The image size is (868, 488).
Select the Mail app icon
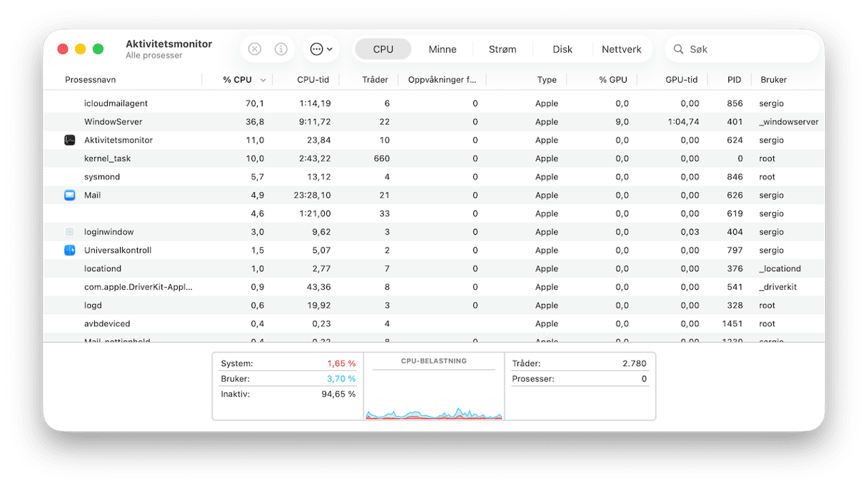(69, 195)
